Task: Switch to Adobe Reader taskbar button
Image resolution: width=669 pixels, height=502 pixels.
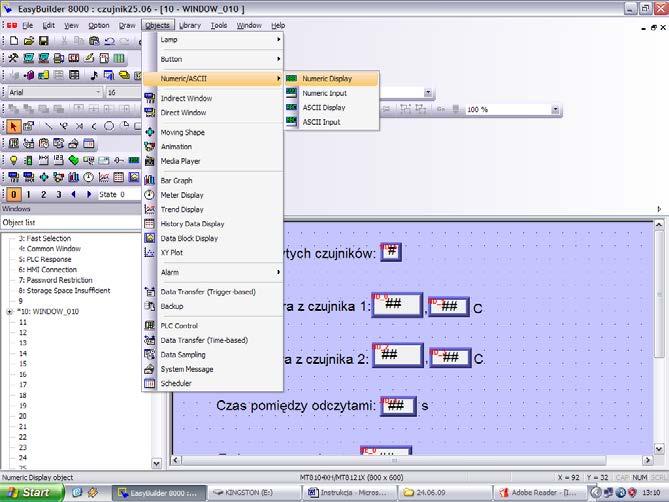Action: tap(540, 493)
